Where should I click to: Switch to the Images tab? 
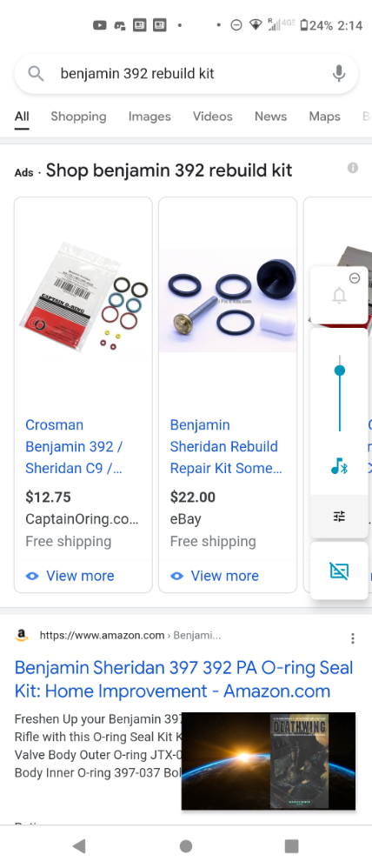149,117
